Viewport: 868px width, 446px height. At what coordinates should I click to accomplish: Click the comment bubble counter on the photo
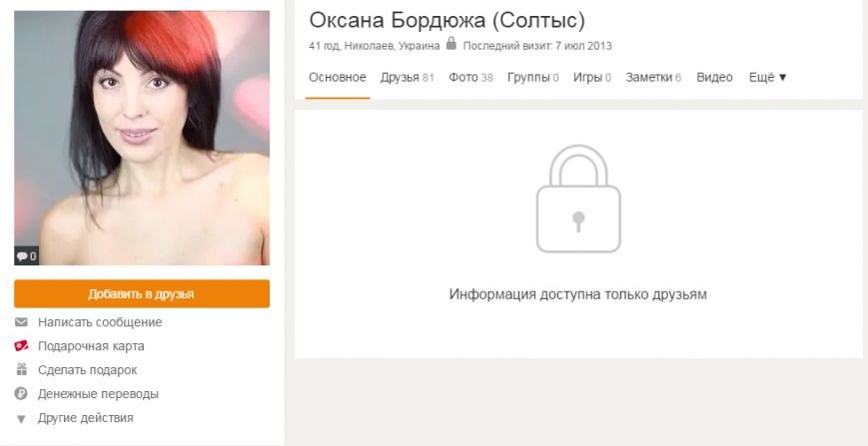coord(26,255)
